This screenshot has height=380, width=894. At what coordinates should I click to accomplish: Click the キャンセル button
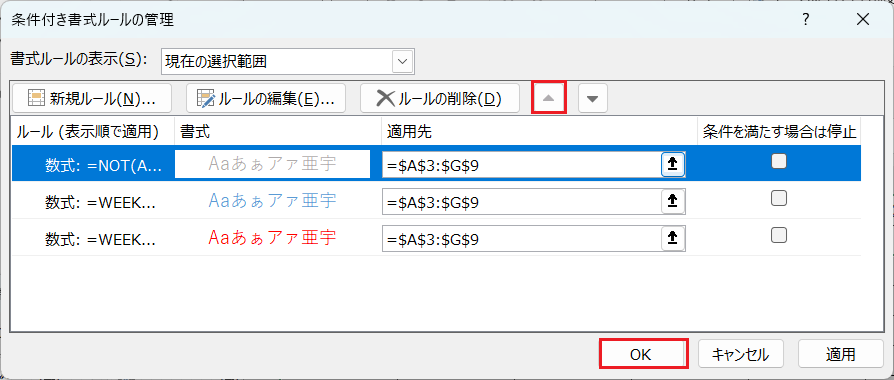pyautogui.click(x=741, y=354)
